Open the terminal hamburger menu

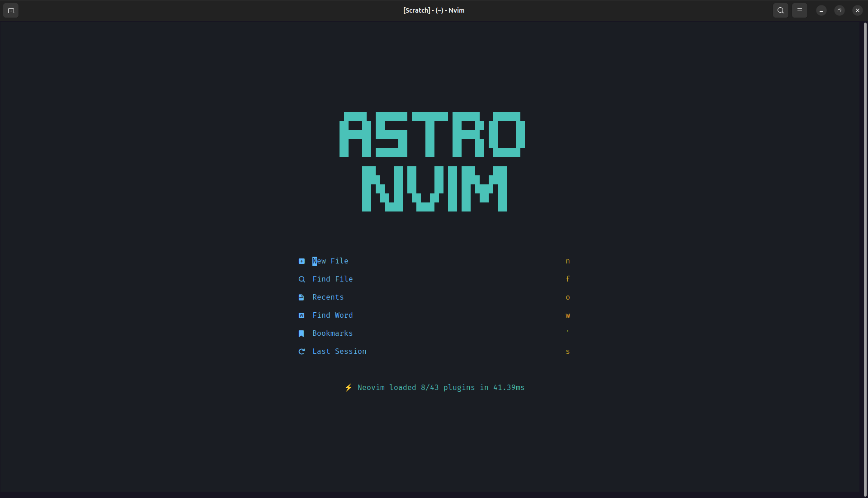click(800, 10)
